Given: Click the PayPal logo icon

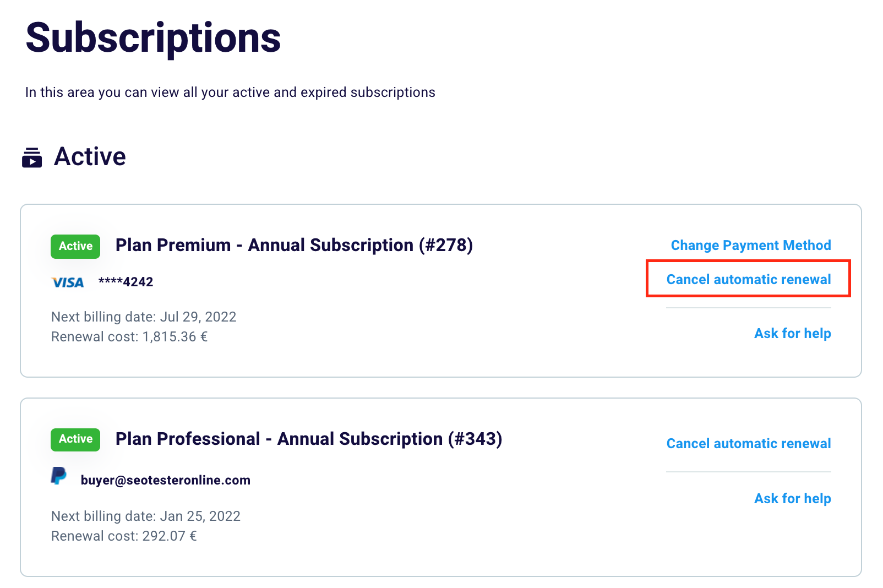Looking at the screenshot, I should [x=58, y=476].
